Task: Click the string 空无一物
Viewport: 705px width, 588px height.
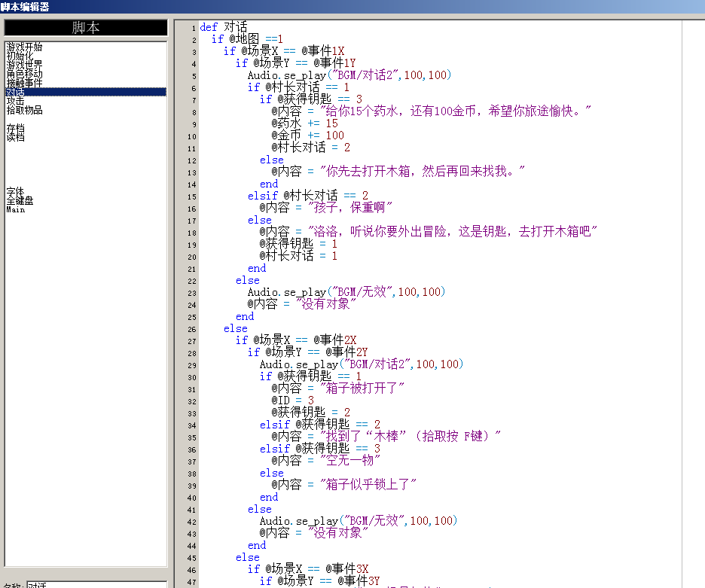Action: 349,461
